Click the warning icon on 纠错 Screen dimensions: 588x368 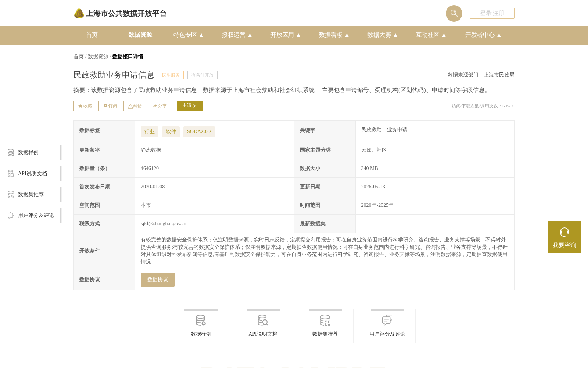point(130,106)
